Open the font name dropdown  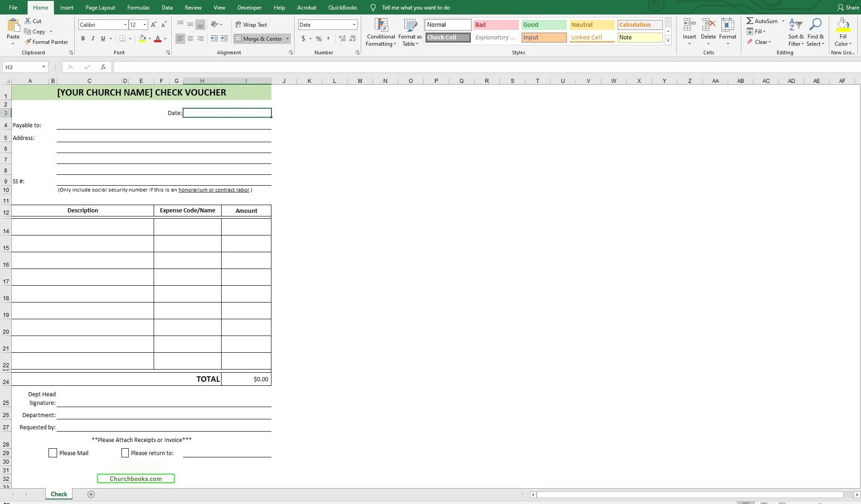coord(126,24)
